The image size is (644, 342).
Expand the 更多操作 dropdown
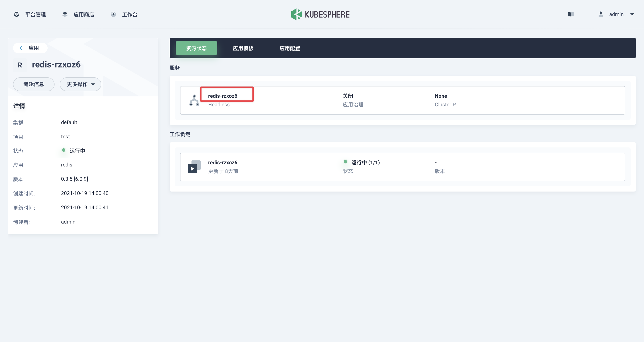[80, 84]
